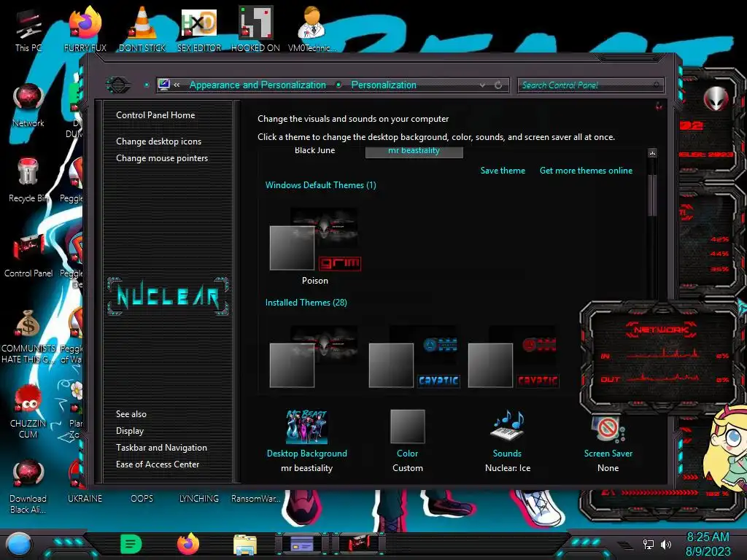This screenshot has width=747, height=560.
Task: Open the COMMUNISTS HATE THIS money bag icon
Action: 28,336
